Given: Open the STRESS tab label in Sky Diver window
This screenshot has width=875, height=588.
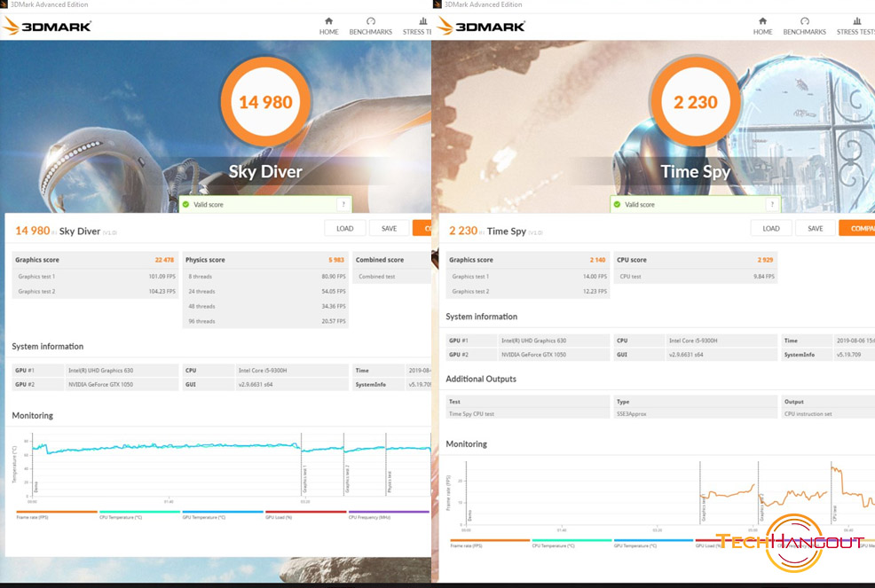Looking at the screenshot, I should click(417, 32).
